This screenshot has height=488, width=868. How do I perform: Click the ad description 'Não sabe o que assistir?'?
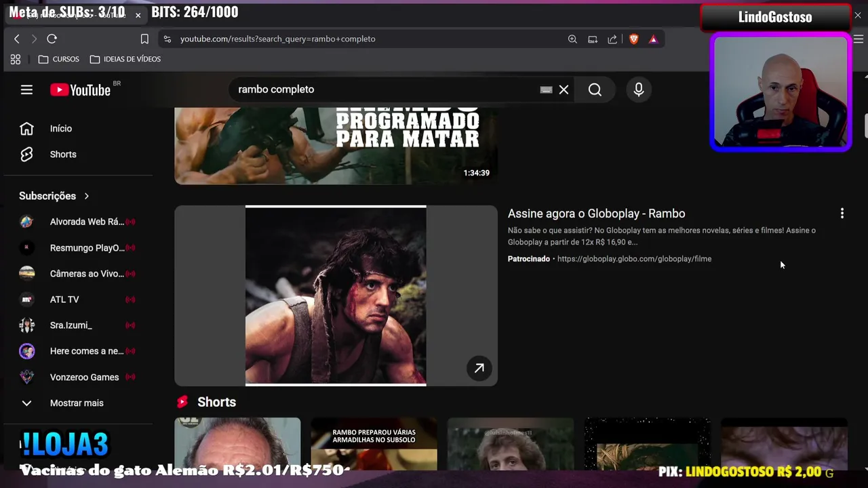(662, 236)
